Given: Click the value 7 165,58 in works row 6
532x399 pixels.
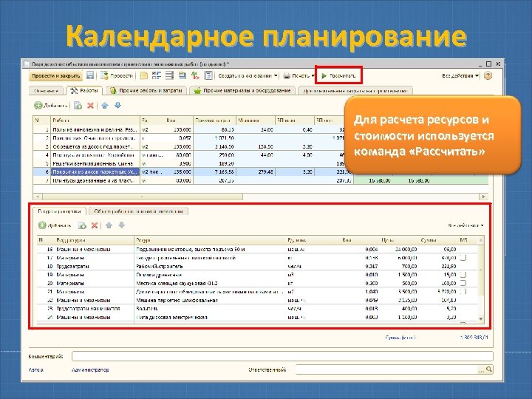Looking at the screenshot, I should [x=222, y=172].
